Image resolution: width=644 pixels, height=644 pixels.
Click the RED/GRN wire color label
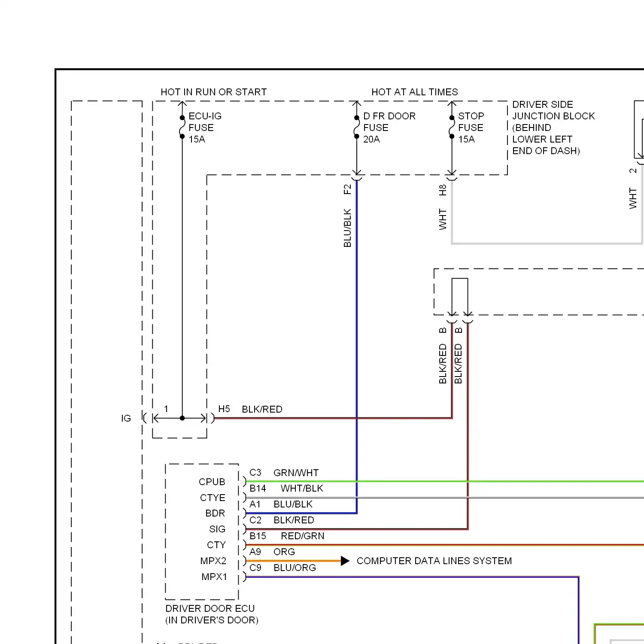pyautogui.click(x=303, y=536)
